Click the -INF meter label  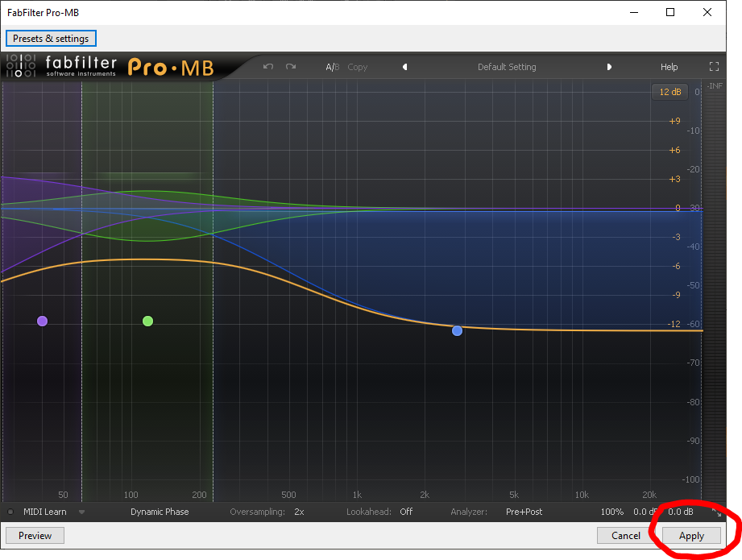715,86
